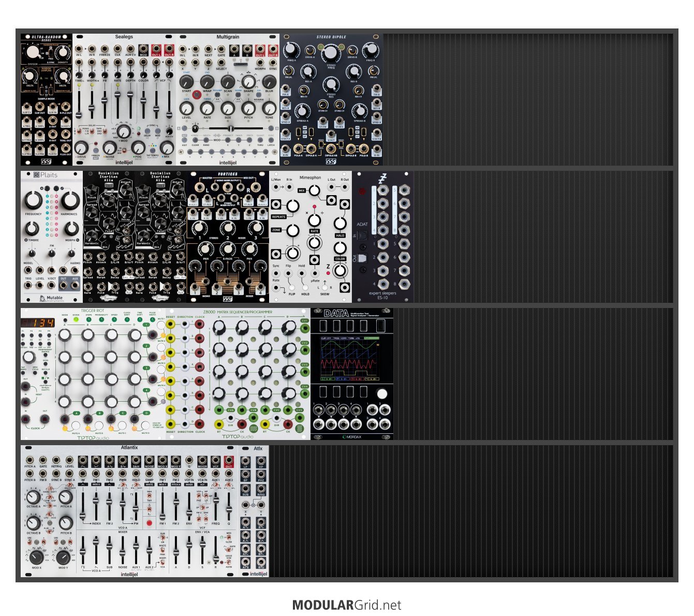Click the OUT R jack on Multigrain

point(273,49)
